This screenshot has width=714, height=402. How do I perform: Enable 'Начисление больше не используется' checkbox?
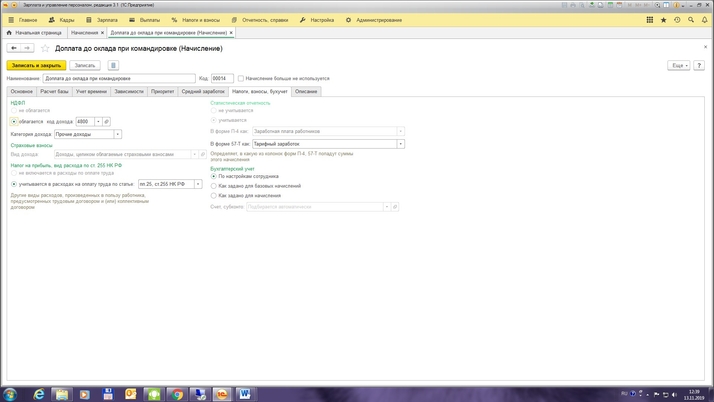[241, 78]
